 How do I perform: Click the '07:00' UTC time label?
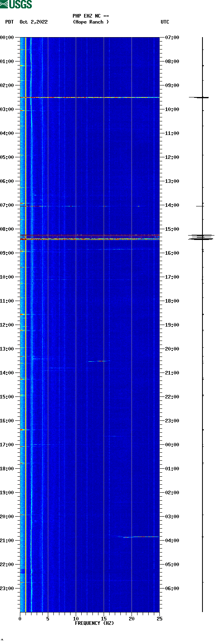(172, 38)
